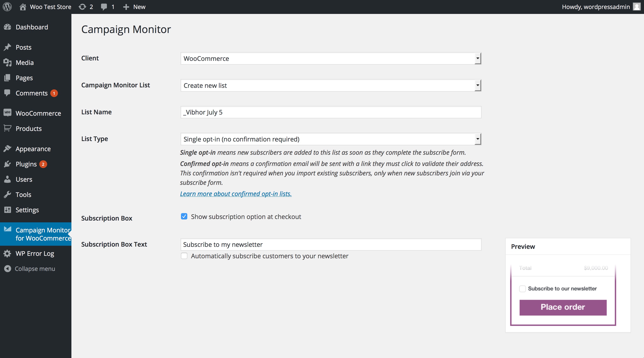Open the Client dropdown
This screenshot has height=358, width=644.
point(331,58)
